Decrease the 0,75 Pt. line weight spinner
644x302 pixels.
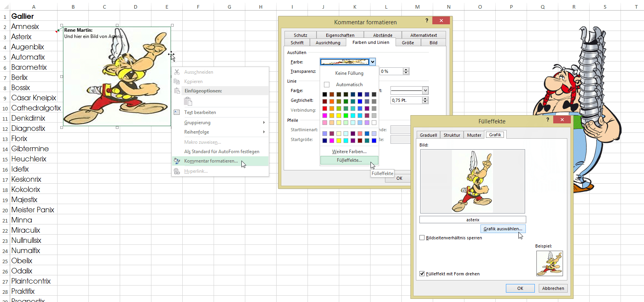coord(425,102)
